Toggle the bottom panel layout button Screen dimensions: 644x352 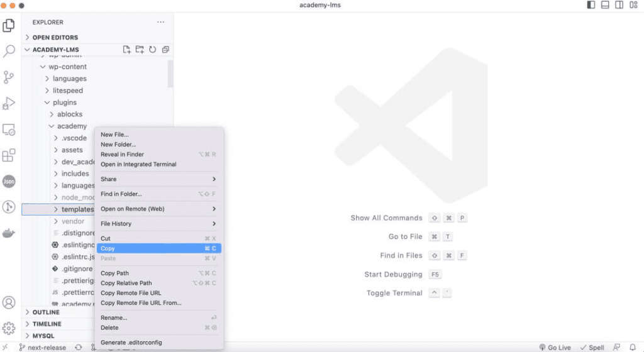click(x=605, y=5)
